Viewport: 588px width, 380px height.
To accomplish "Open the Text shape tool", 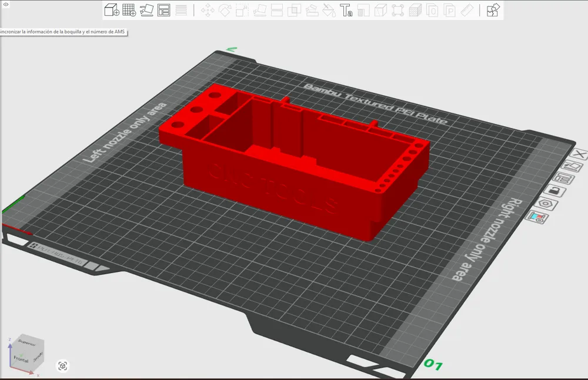I will tap(346, 10).
